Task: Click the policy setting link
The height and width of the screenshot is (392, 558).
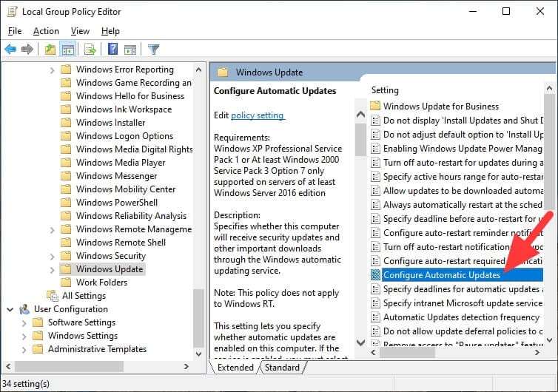Action: pyautogui.click(x=258, y=115)
